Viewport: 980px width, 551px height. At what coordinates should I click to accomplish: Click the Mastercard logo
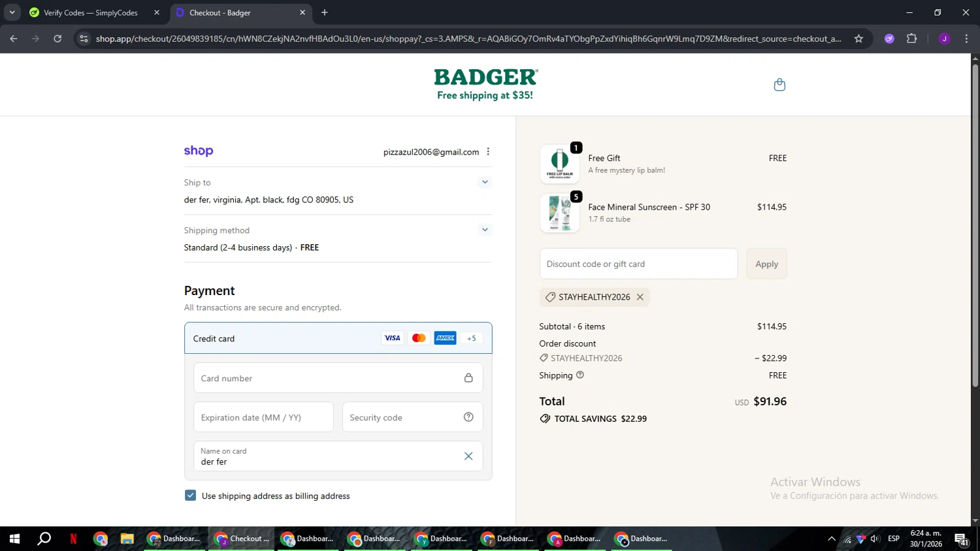tap(419, 338)
